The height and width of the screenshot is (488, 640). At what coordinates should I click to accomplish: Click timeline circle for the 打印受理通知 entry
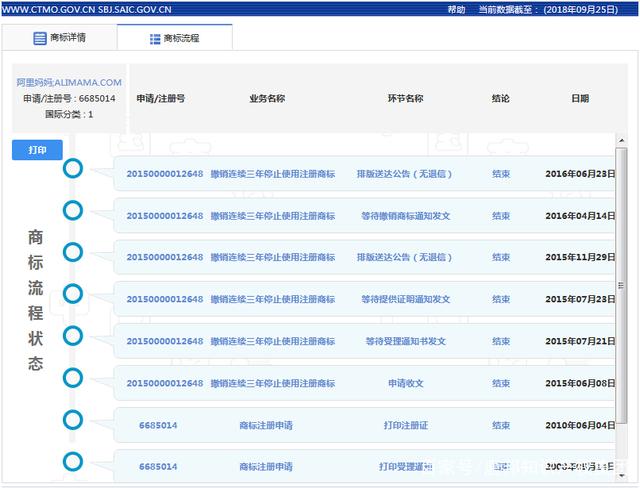click(x=73, y=462)
